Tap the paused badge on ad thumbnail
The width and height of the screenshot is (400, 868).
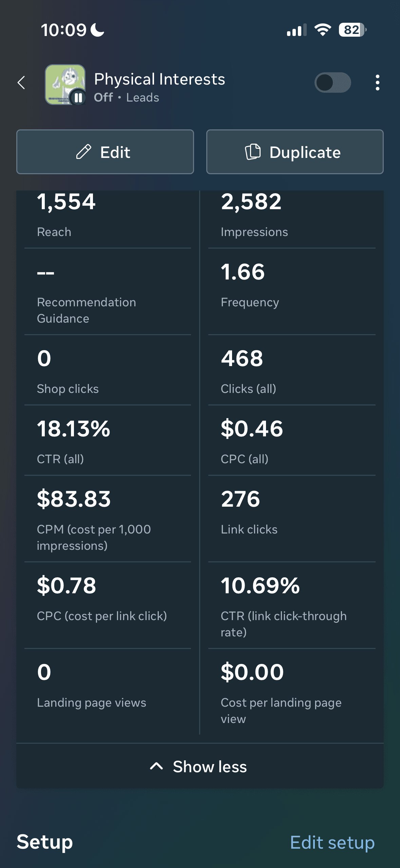click(78, 98)
